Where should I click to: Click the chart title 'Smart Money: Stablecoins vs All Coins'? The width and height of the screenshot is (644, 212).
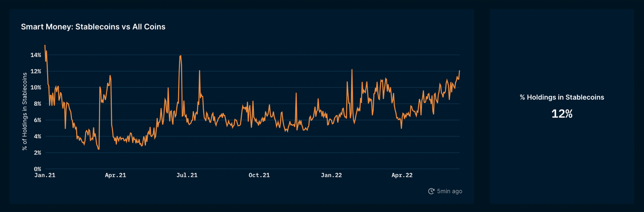(x=93, y=27)
